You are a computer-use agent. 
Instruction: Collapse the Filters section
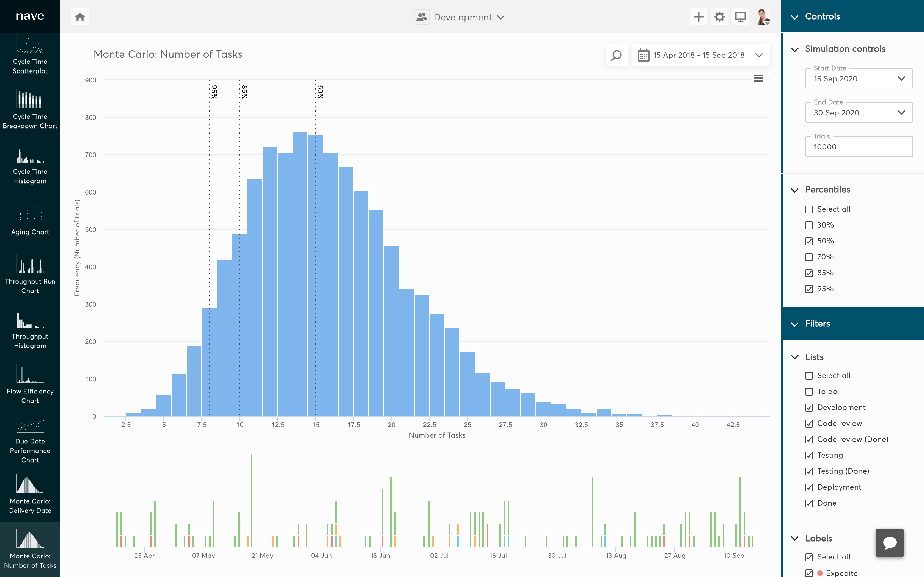click(x=795, y=324)
